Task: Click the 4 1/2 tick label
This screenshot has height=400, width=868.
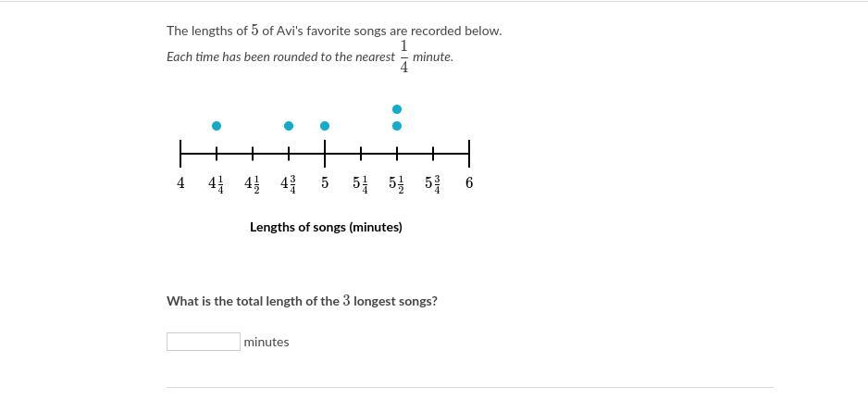Action: pos(253,184)
